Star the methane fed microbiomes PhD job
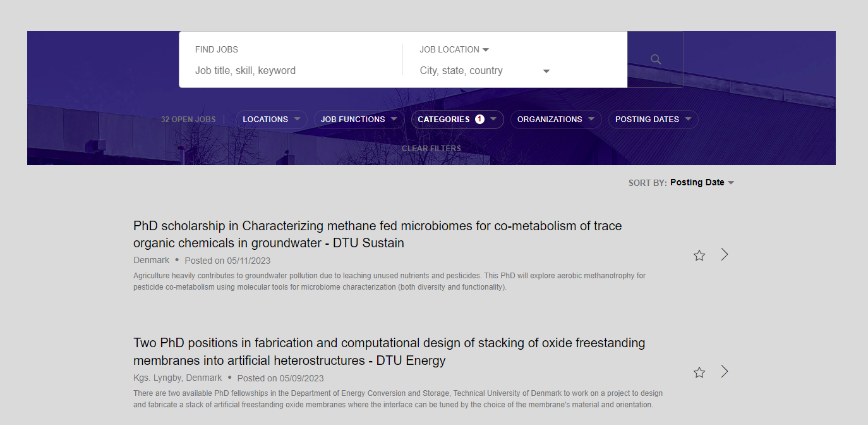868x425 pixels. pos(699,256)
